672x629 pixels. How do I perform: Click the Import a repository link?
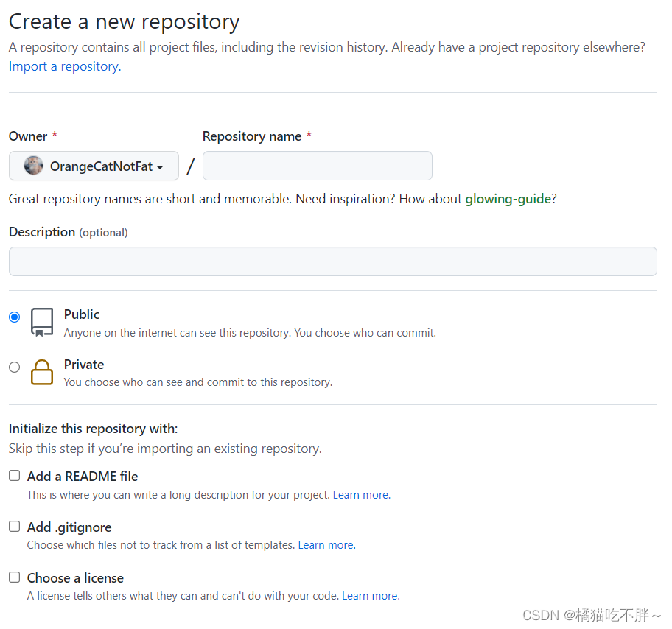click(x=65, y=66)
